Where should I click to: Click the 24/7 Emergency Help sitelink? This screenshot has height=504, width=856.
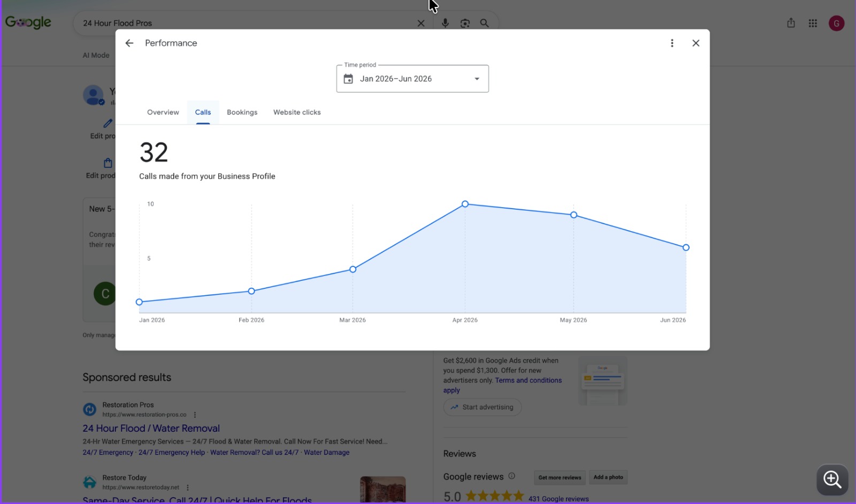pos(172,453)
